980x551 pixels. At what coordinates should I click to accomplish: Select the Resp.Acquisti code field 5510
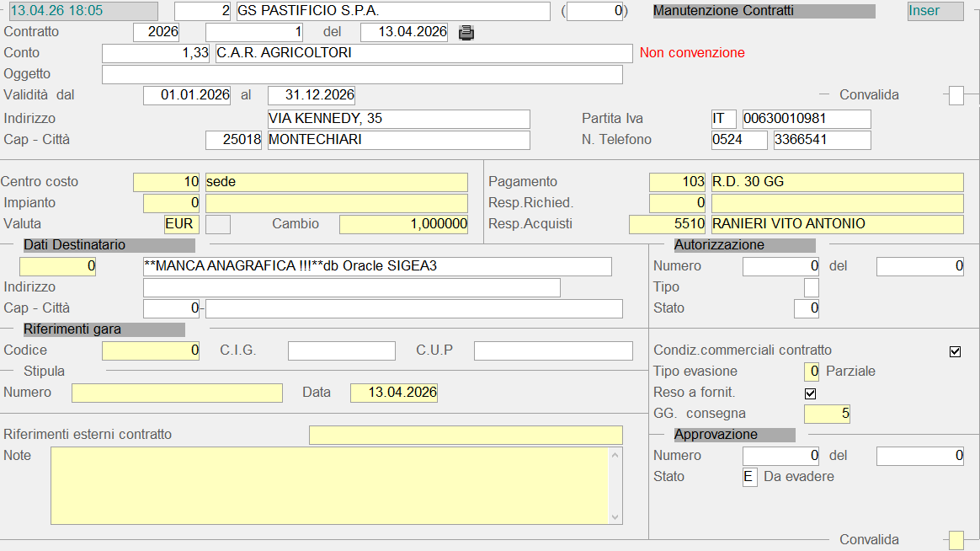pos(667,224)
